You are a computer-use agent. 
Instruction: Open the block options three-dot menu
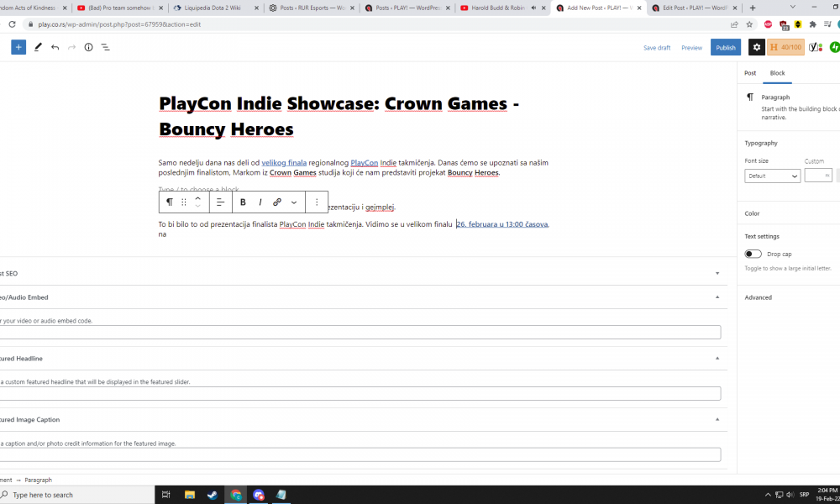[317, 202]
